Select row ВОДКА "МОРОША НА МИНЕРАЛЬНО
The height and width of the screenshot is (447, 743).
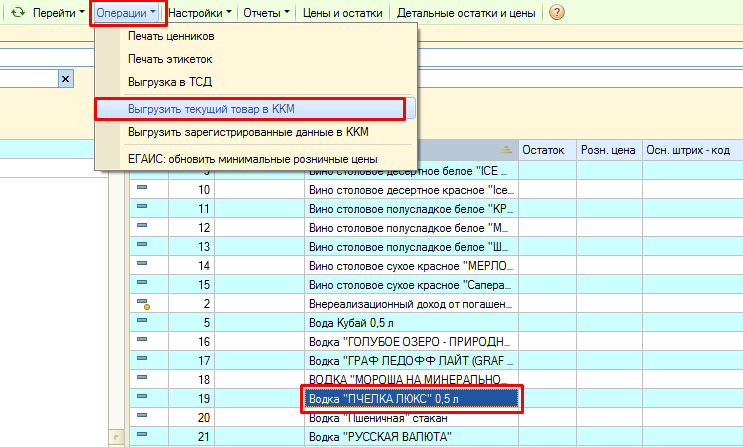pos(411,380)
